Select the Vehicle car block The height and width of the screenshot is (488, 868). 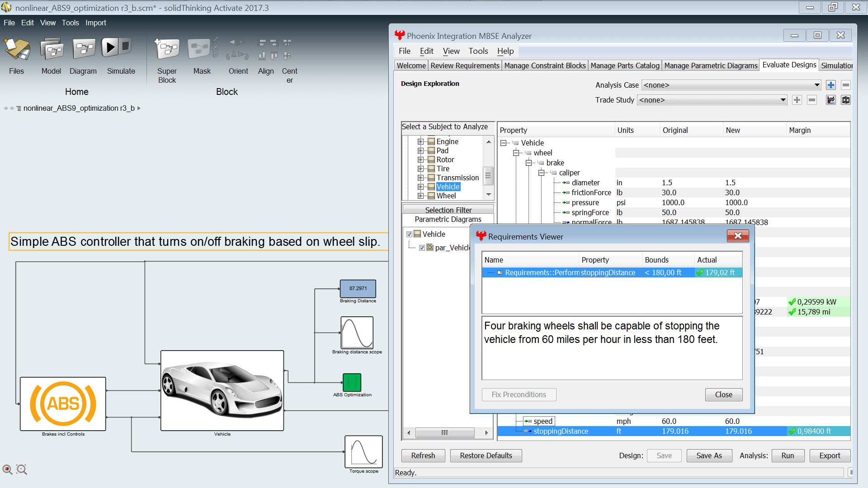click(x=222, y=390)
